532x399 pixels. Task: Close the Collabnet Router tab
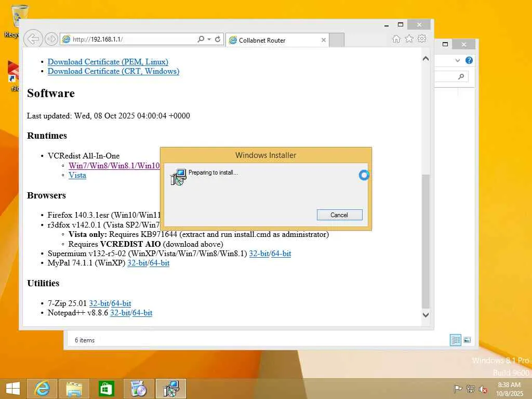324,40
